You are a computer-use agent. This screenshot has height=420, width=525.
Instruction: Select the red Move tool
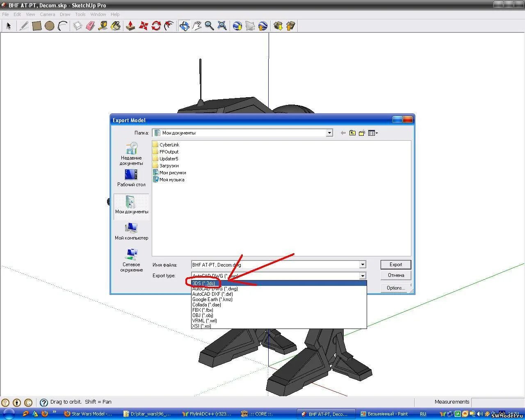click(143, 26)
